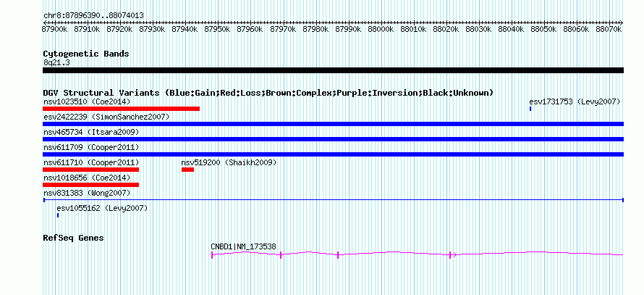644x295 pixels.
Task: Click the nsv1018656 (Coe2014) red loss bar
Action: click(90, 185)
